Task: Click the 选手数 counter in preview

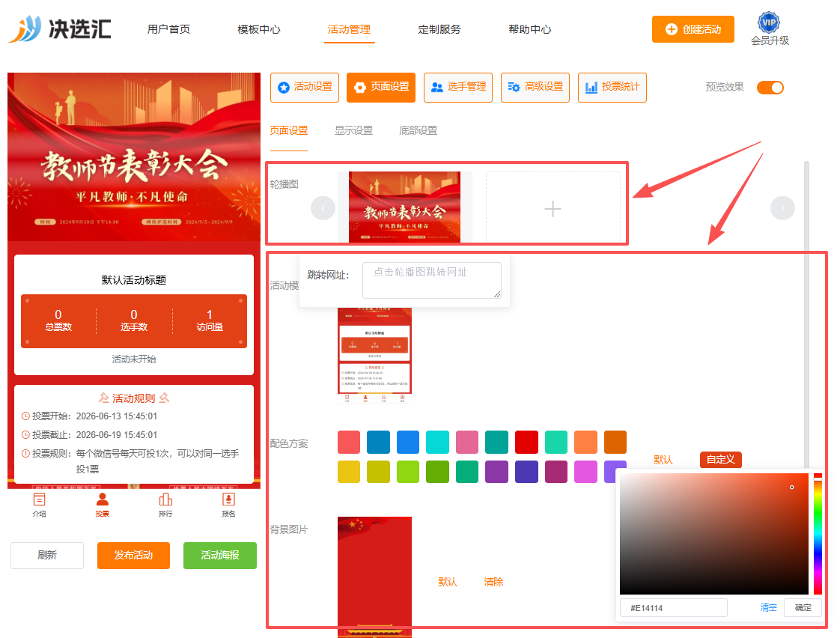Action: click(x=134, y=320)
